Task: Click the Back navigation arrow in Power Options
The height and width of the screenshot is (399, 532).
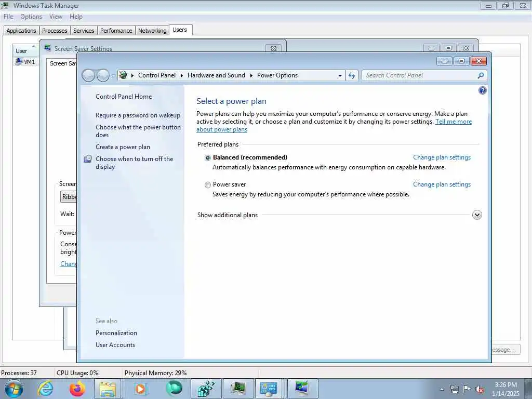Action: [x=88, y=75]
